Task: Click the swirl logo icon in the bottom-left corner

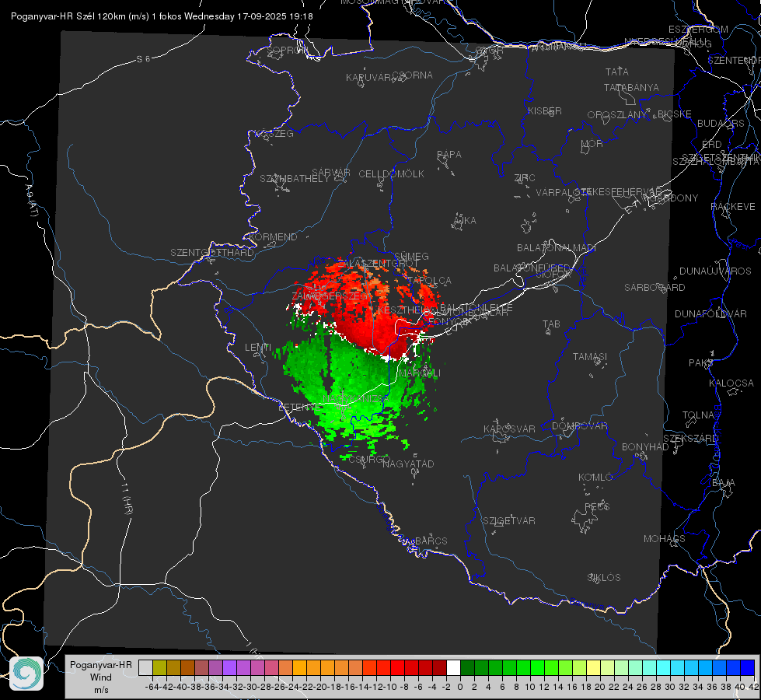Action: point(26,674)
